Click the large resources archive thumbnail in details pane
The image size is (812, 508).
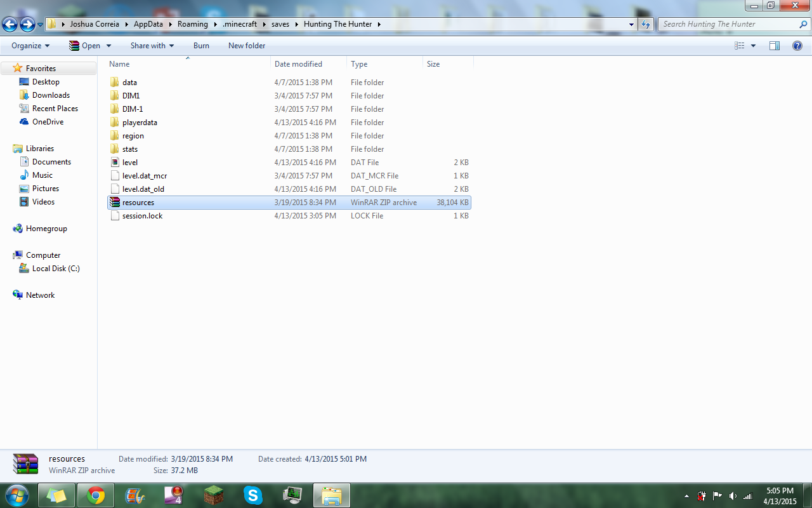tap(25, 464)
